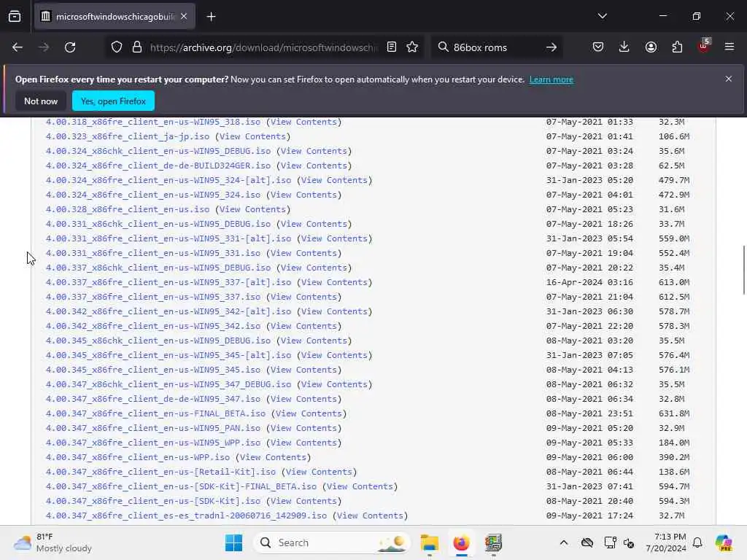
Task: Dismiss the Open Firefox notification bar
Action: [729, 79]
